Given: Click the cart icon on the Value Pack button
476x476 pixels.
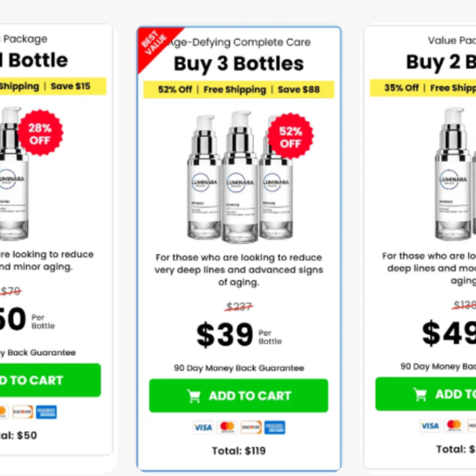Looking at the screenshot, I should 420,394.
